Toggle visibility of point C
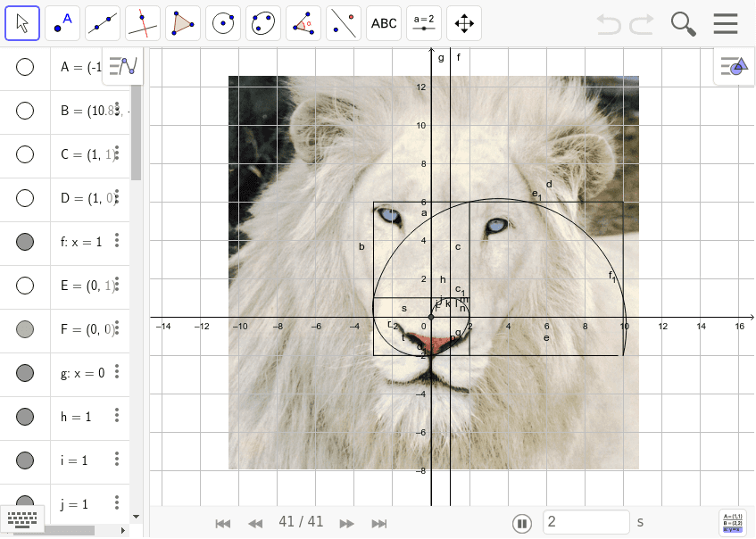 (25, 154)
